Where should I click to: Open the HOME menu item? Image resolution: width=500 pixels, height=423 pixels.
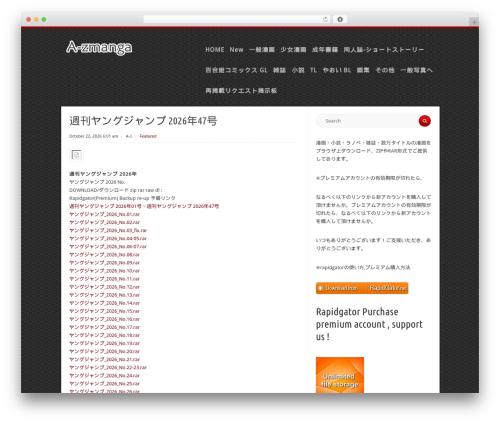click(215, 50)
